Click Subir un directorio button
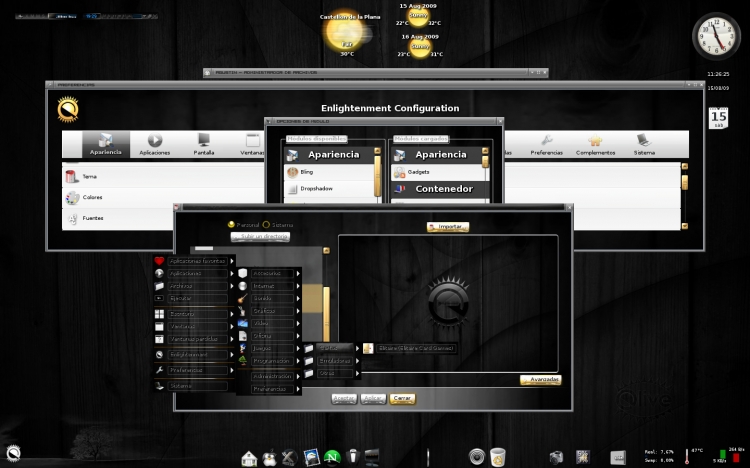Screen dimensions: 750x468 point(260,236)
